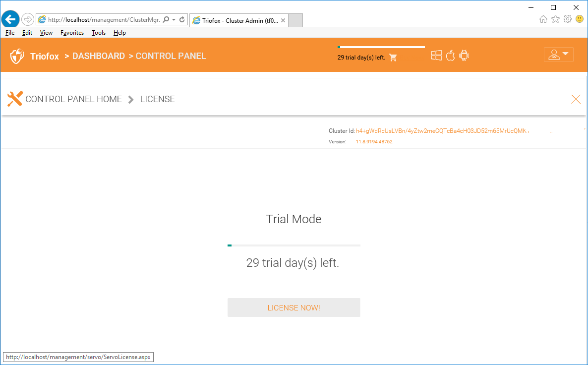Click the version number 11.8.9194.48762
The height and width of the screenshot is (365, 588).
tap(374, 142)
